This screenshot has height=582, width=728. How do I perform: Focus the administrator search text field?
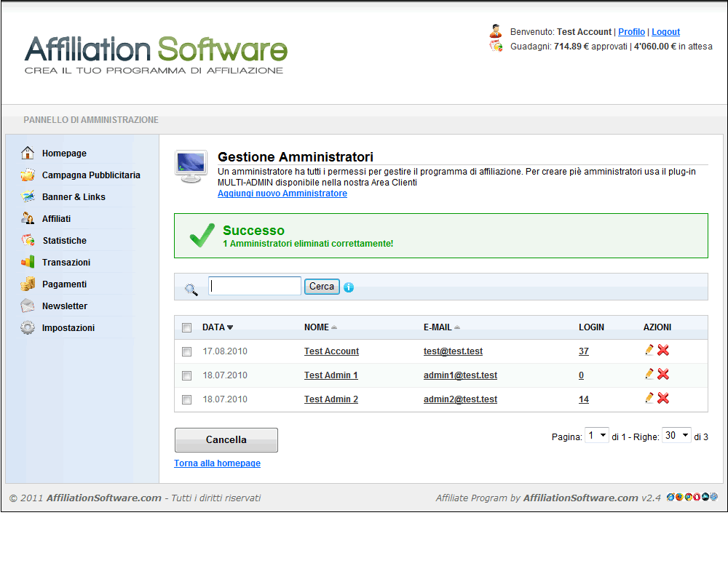[x=254, y=286]
